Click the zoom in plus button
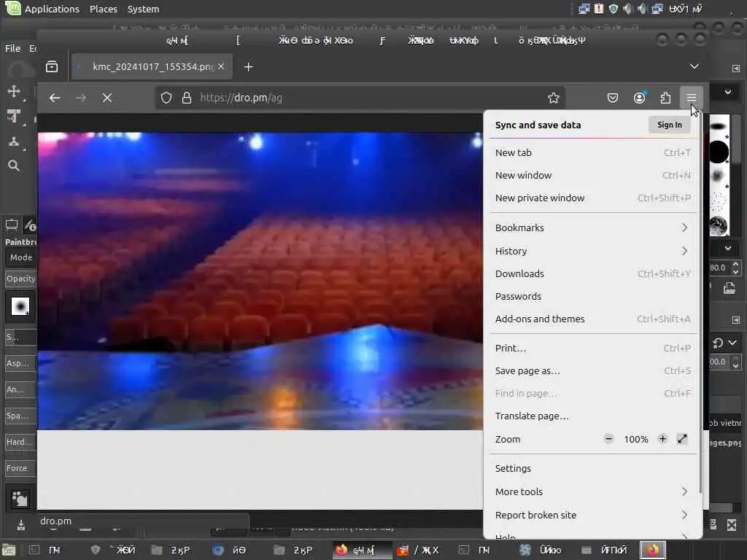Image resolution: width=747 pixels, height=560 pixels. tap(662, 439)
